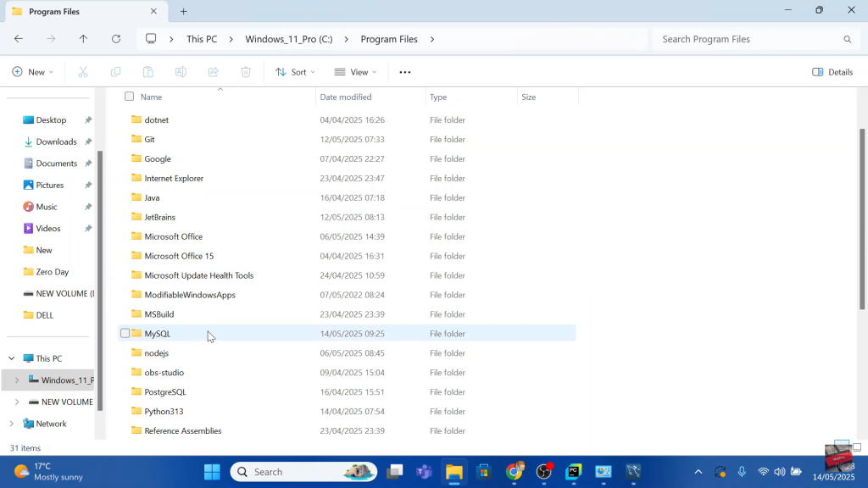Viewport: 868px width, 488px height.
Task: Toggle the select-all checkbox in header
Action: point(129,97)
